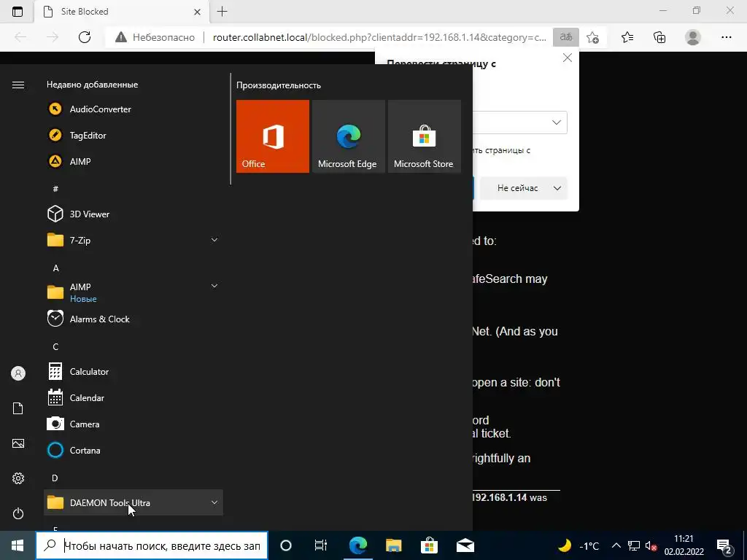Open the Microsoft Store tile
Viewport: 747px width, 560px height.
point(425,136)
